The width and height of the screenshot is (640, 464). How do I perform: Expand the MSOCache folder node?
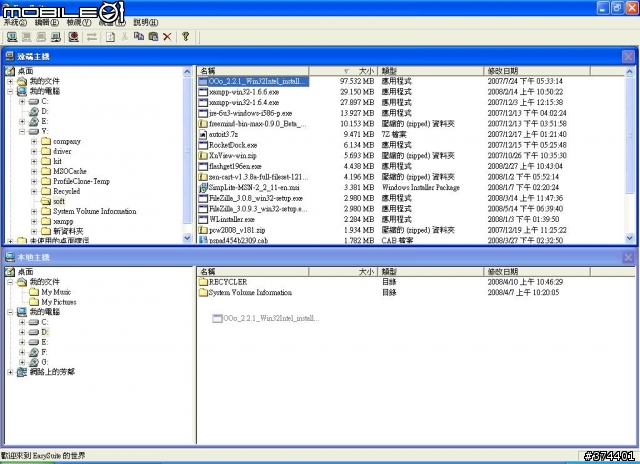[34, 171]
